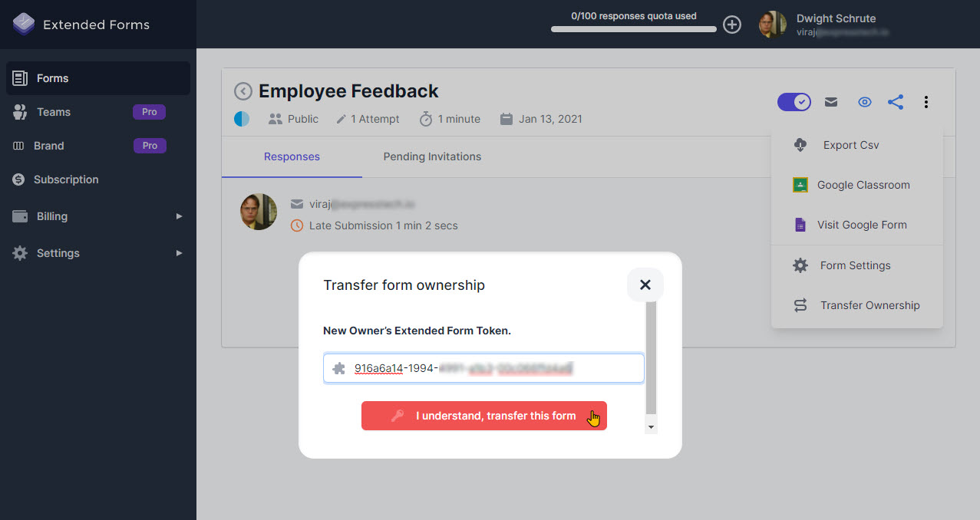This screenshot has height=520, width=980.
Task: Click the Google Classroom icon
Action: click(x=799, y=185)
